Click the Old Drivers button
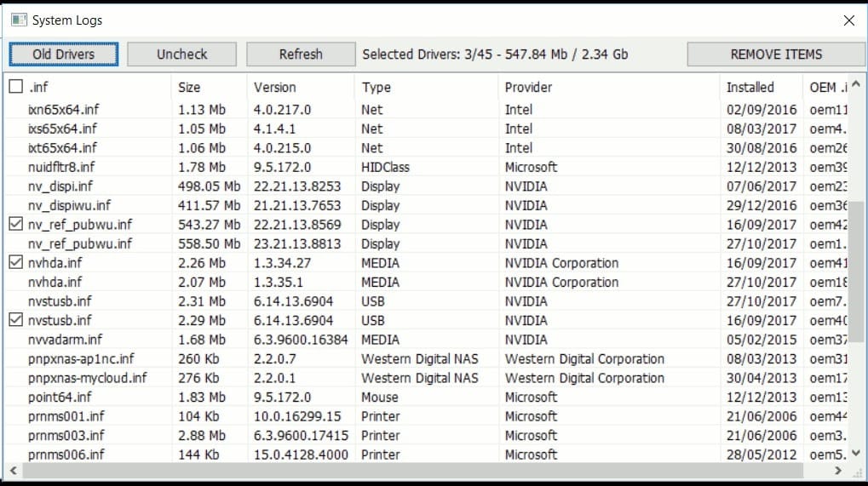Image resolution: width=868 pixels, height=486 pixels. tap(63, 54)
